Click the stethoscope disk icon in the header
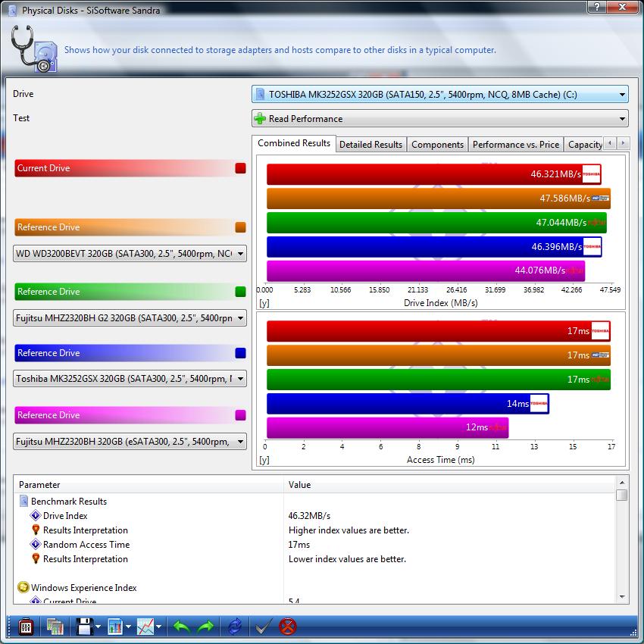This screenshot has height=644, width=644. click(x=34, y=49)
